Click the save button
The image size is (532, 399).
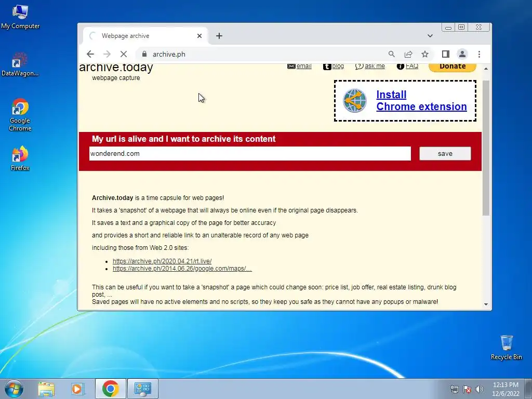coord(445,154)
